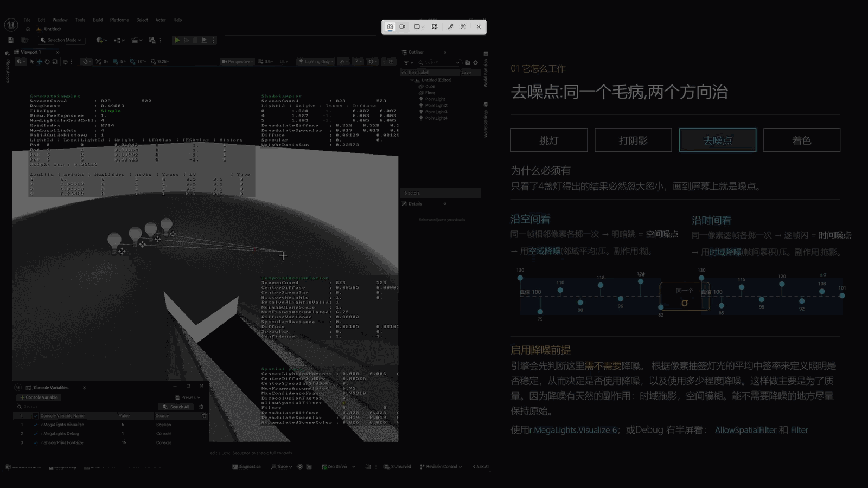This screenshot has height=488, width=868.
Task: Open Perspective view dropdown
Action: click(237, 62)
